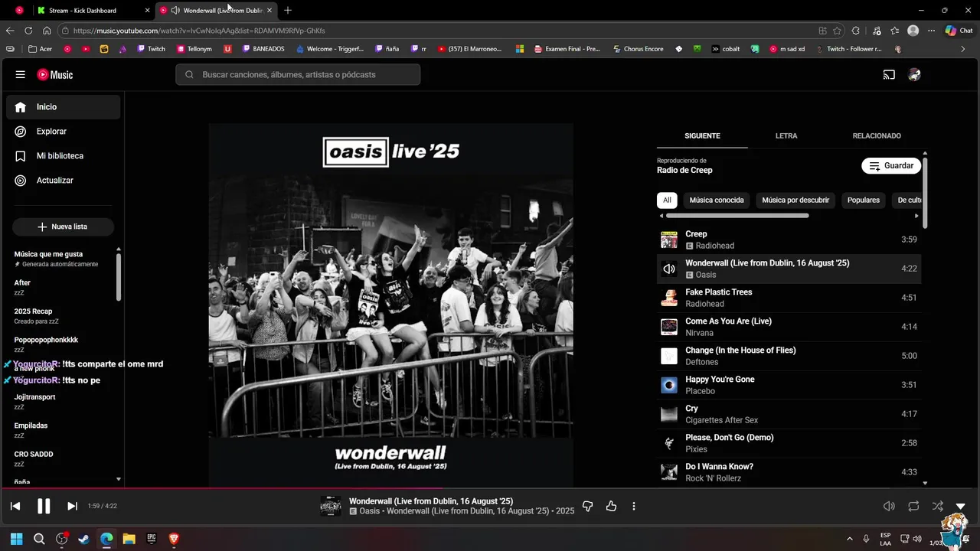Play Happy You're Gone by Placebo
Screen dimensions: 980x551
pos(789,385)
